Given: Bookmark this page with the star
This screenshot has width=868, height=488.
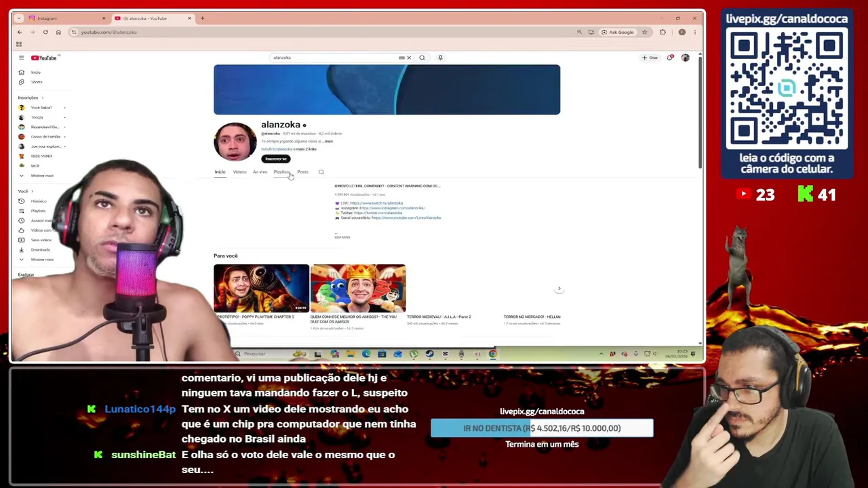Looking at the screenshot, I should (x=644, y=32).
